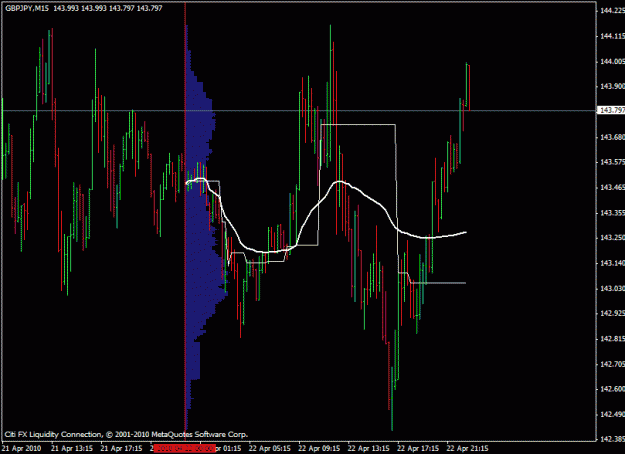This screenshot has height=454, width=625.
Task: Click the red highlighted 2010.04.22 00:00 date label
Action: pos(185,448)
